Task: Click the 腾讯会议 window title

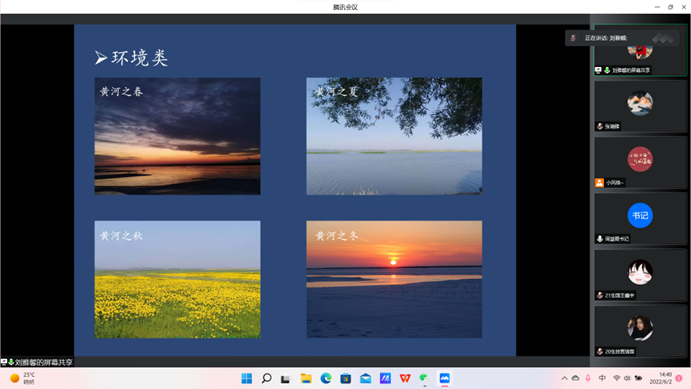Action: click(345, 7)
